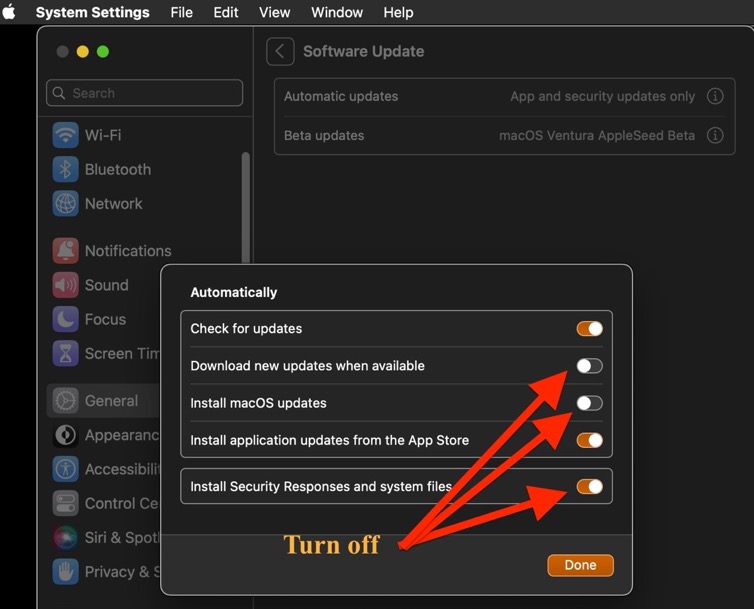Go back using the chevron button
The height and width of the screenshot is (609, 754).
click(x=280, y=51)
